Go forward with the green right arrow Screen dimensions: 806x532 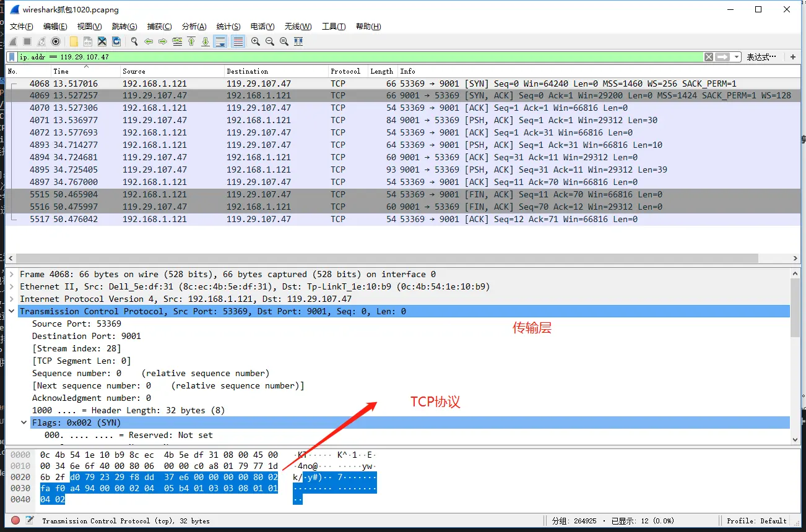[x=163, y=41]
